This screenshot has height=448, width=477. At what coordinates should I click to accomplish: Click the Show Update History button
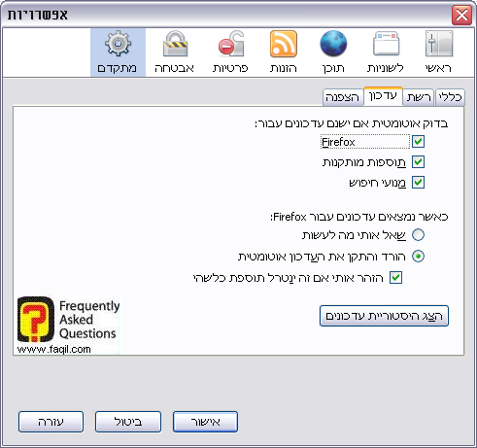384,316
